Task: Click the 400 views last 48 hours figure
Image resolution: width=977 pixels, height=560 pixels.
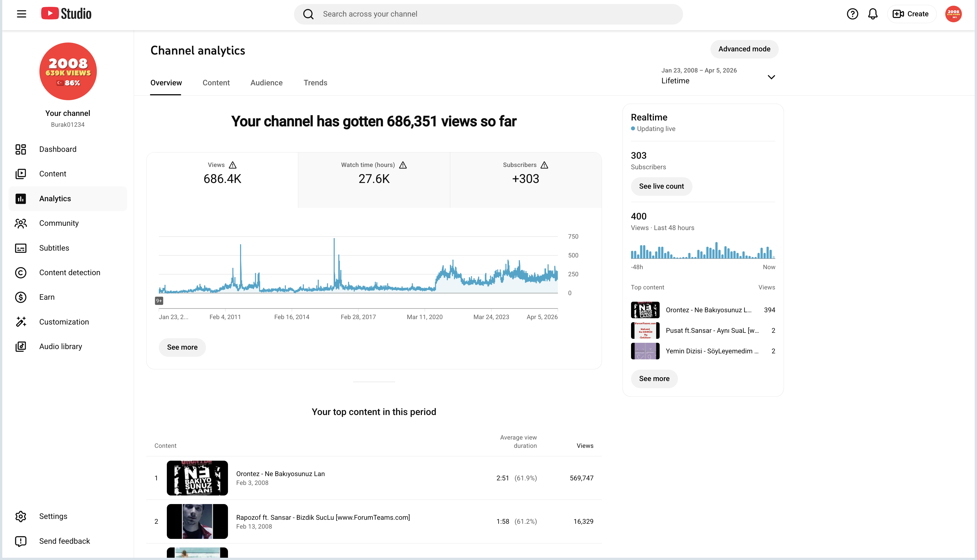Action: pyautogui.click(x=639, y=217)
